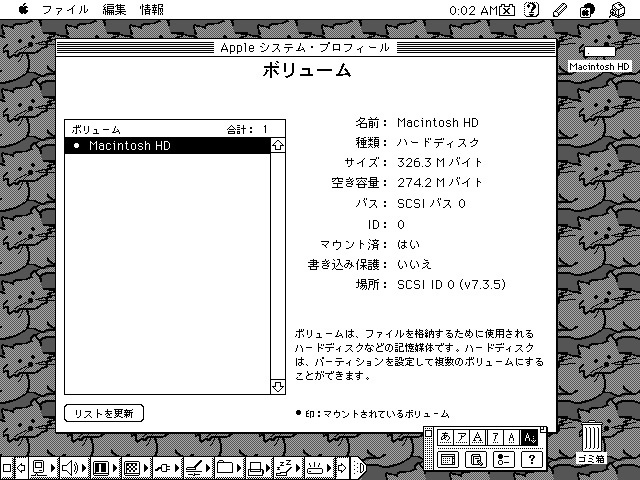Open the 編集 menu
This screenshot has height=480, width=640.
click(114, 9)
